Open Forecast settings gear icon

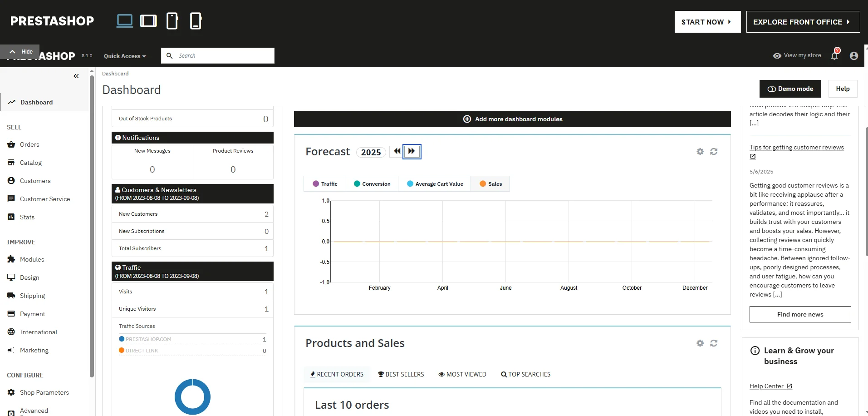pos(700,152)
